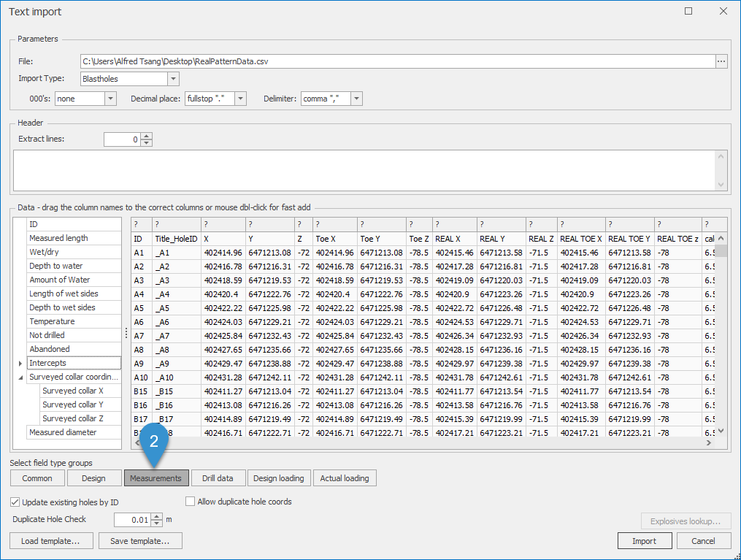Open the 000's separator dropdown
This screenshot has height=560, width=741.
pos(110,99)
